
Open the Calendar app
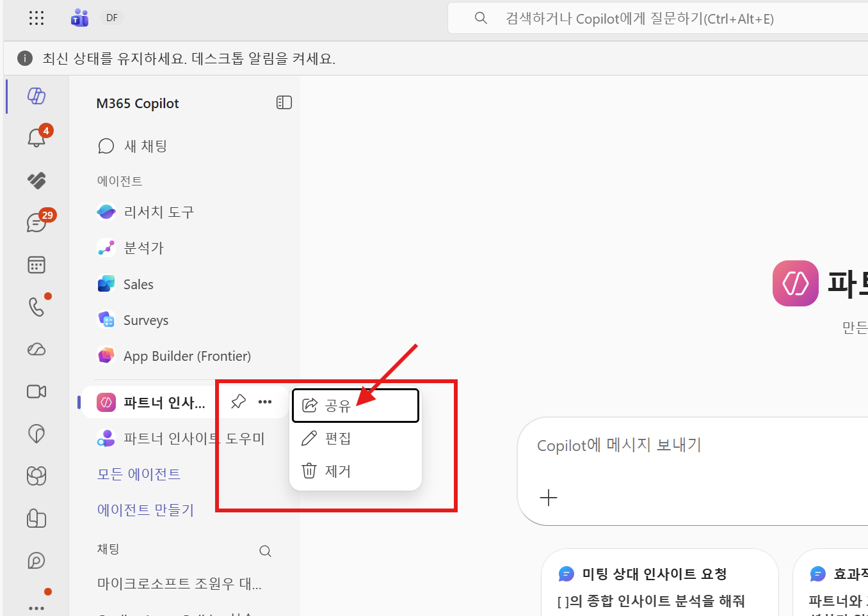[x=36, y=265]
